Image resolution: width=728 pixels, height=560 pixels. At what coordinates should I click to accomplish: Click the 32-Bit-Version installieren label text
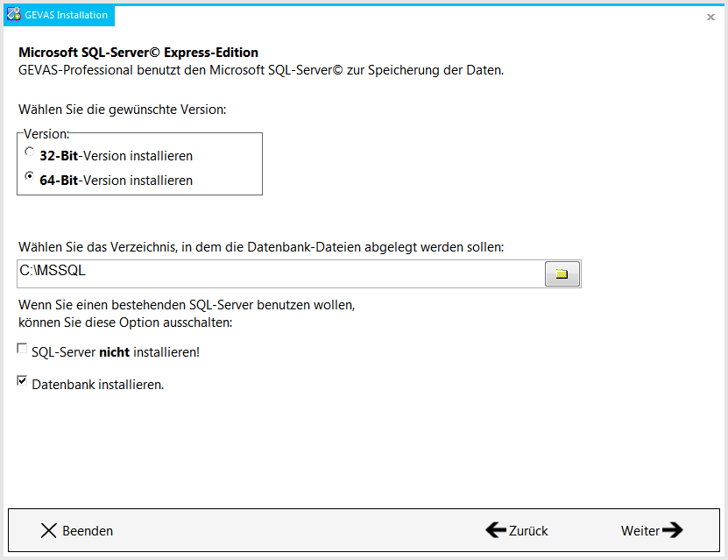point(116,156)
